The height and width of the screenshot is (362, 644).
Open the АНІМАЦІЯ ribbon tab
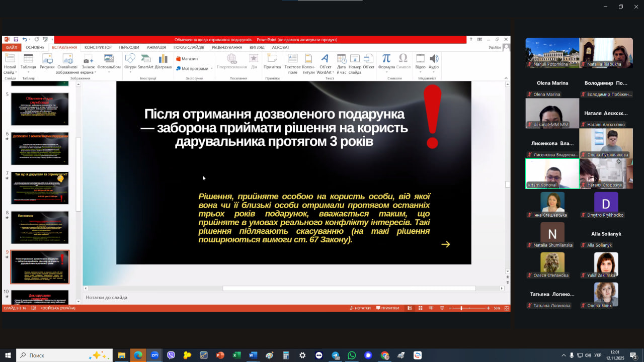tap(156, 47)
